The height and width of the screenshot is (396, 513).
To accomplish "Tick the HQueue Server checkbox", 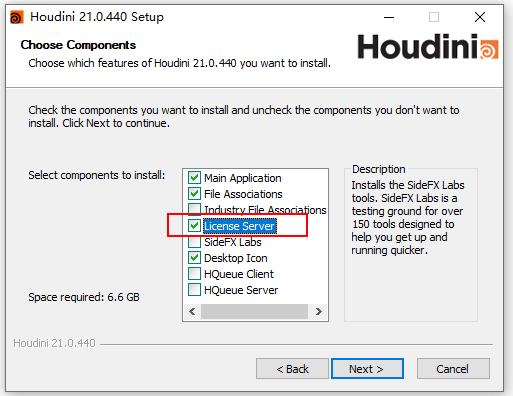I will pos(194,290).
